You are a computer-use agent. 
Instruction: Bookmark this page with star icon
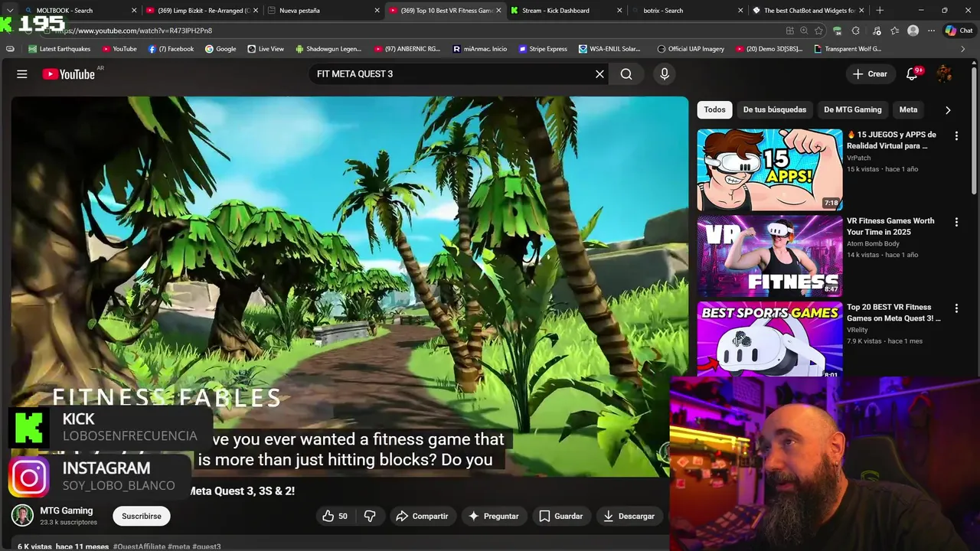pos(818,31)
